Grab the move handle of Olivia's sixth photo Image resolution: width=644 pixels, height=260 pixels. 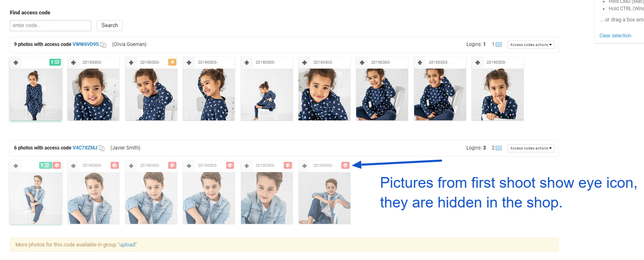click(304, 62)
